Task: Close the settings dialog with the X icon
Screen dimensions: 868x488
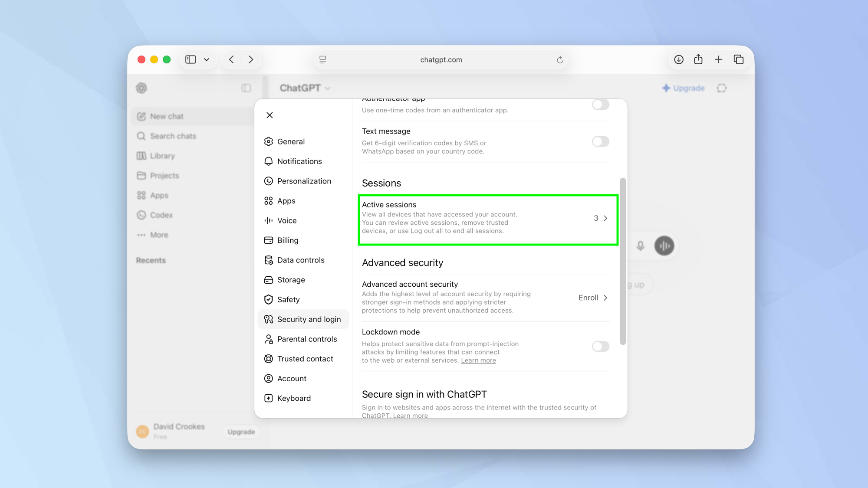Action: pos(270,115)
